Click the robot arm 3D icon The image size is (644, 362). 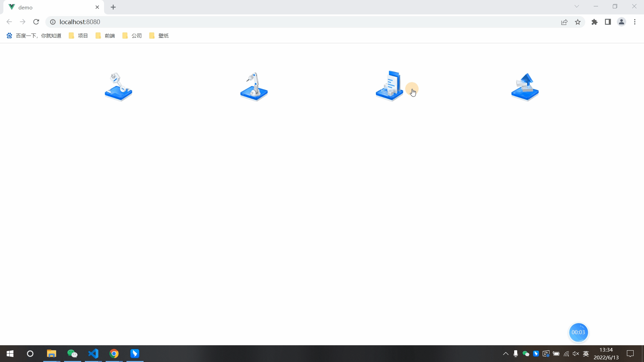tap(254, 87)
